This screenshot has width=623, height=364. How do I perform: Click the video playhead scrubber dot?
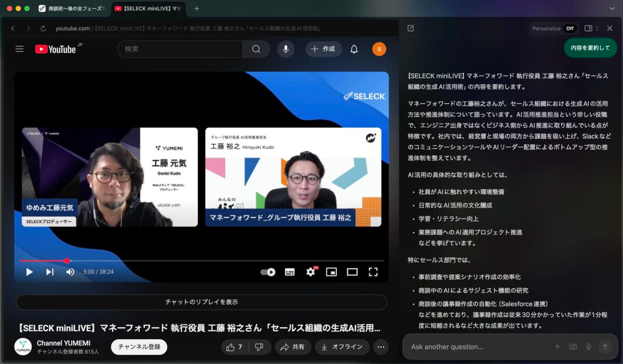click(67, 261)
